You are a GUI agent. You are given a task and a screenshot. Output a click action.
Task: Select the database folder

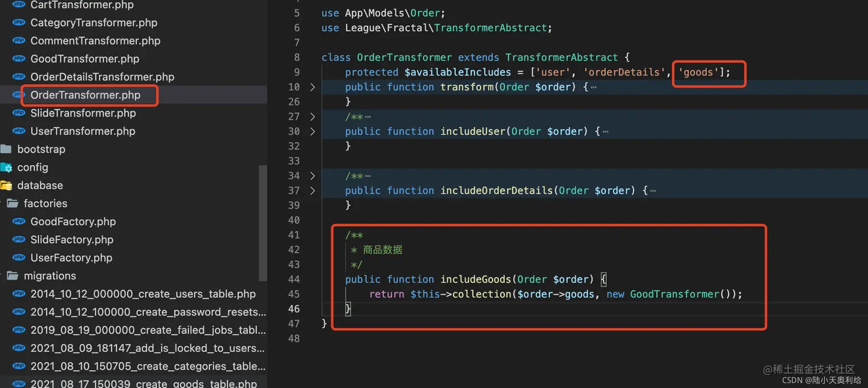pyautogui.click(x=40, y=185)
